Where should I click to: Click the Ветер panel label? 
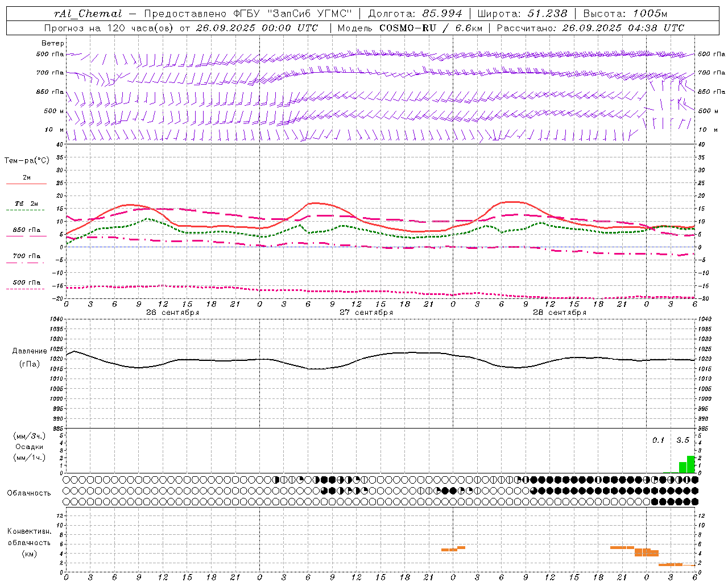tap(53, 43)
